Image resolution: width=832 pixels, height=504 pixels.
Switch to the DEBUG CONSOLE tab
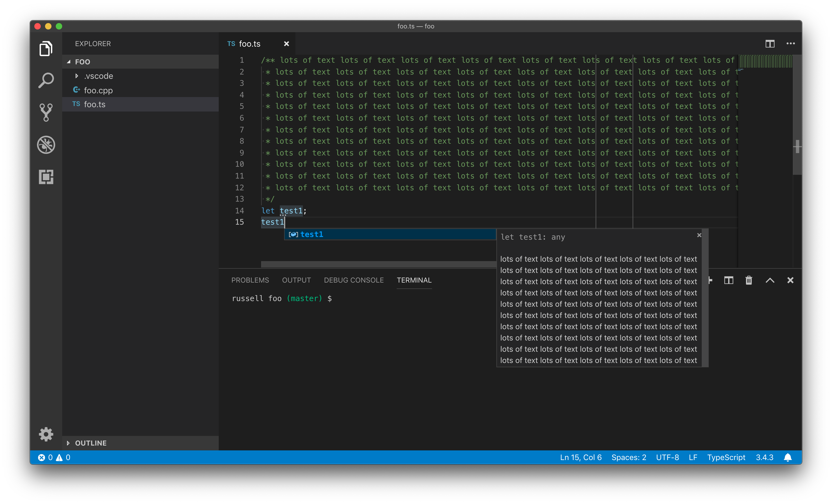(354, 280)
